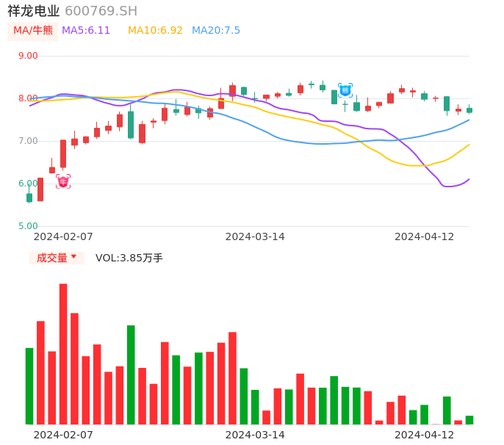The width and height of the screenshot is (504, 445).
Task: Click the 祥龙电业 stock name title
Action: click(x=34, y=11)
